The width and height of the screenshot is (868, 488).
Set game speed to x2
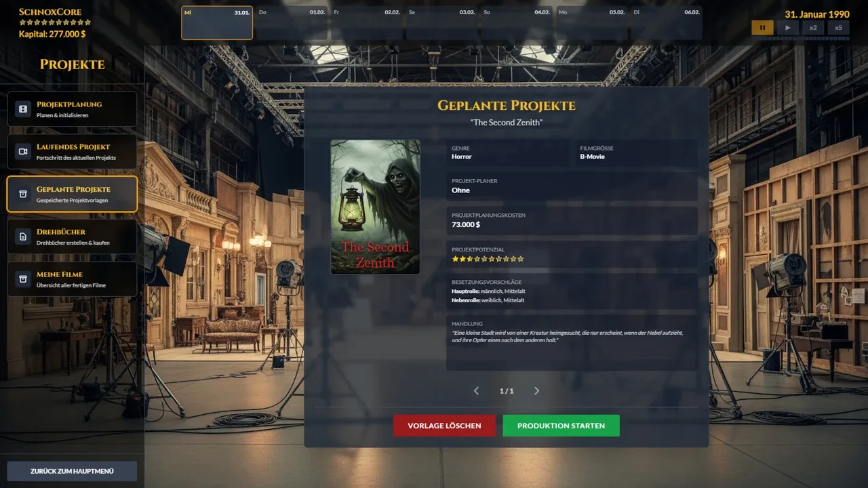[813, 28]
